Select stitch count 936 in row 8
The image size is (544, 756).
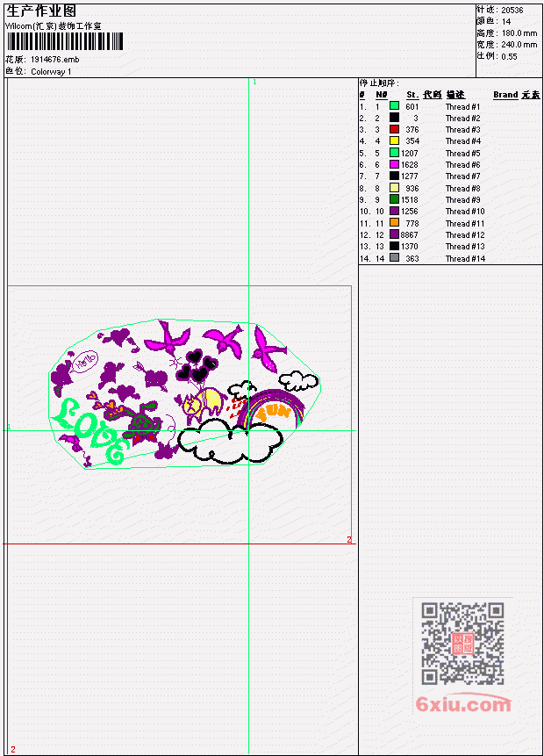(412, 189)
